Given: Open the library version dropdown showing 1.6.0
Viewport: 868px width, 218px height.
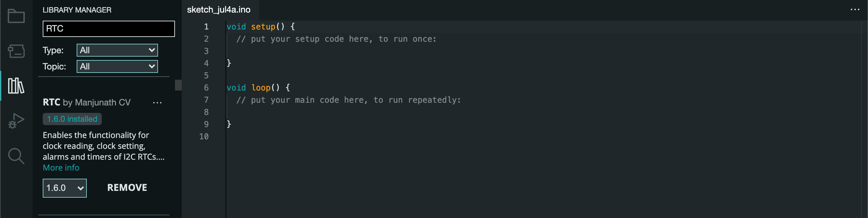Looking at the screenshot, I should pos(64,187).
